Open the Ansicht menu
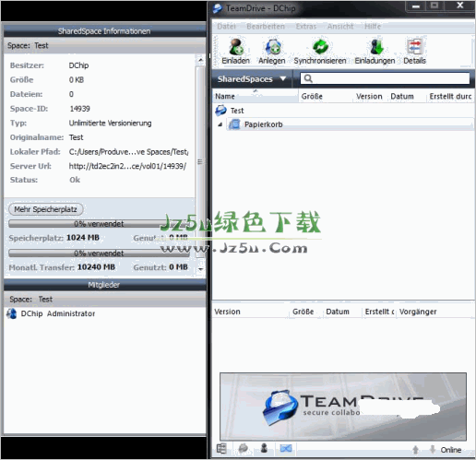The width and height of the screenshot is (476, 460). point(340,27)
